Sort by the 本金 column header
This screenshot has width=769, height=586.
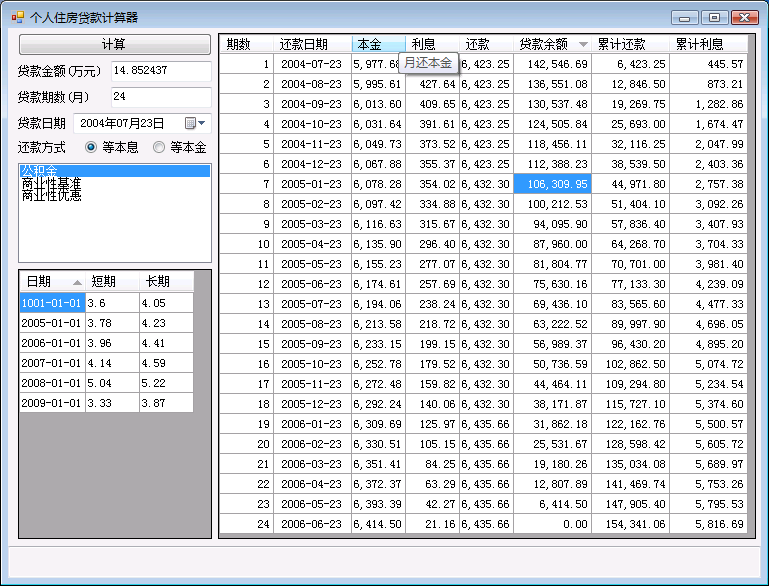pyautogui.click(x=378, y=44)
